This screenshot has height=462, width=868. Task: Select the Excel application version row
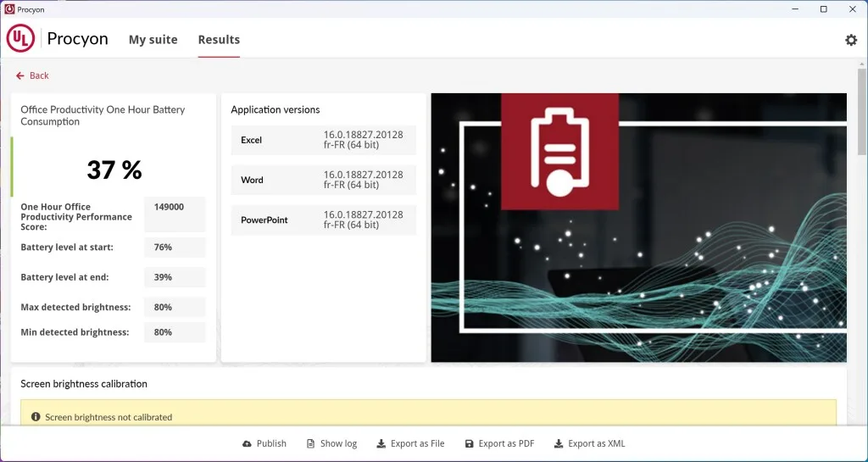323,140
